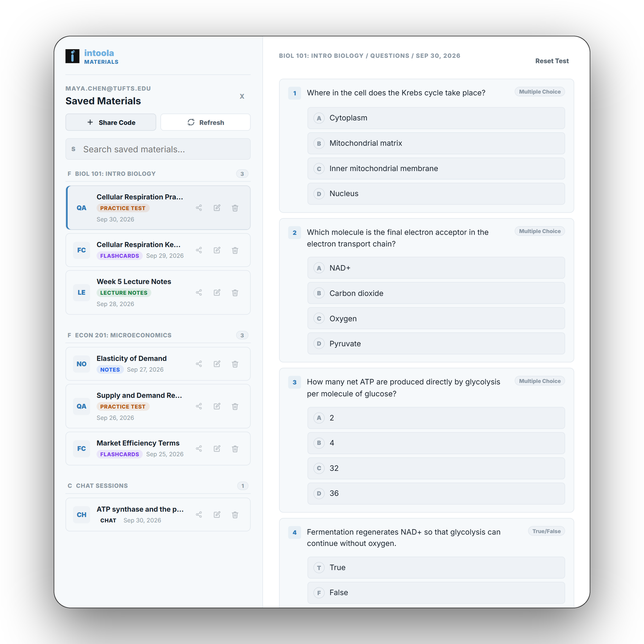644x644 pixels.
Task: Delete the Week 5 Lecture Notes item
Action: 235,293
